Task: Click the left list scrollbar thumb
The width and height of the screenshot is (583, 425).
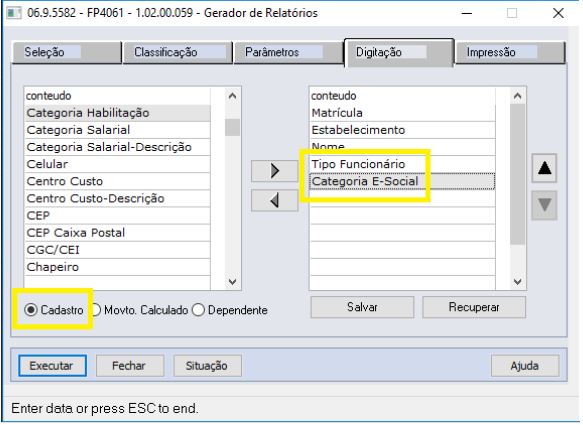Action: coord(232,127)
